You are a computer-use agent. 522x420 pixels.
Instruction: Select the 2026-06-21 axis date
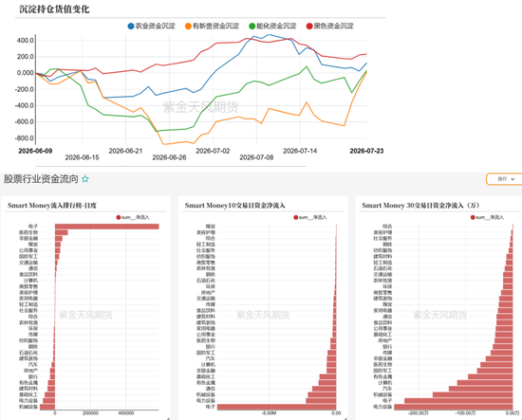[125, 151]
